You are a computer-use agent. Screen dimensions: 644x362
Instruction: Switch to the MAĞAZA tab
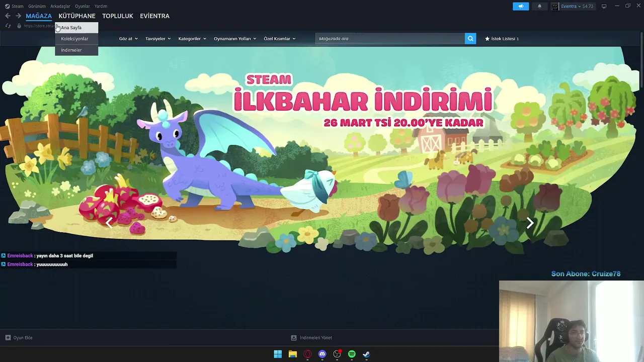[x=39, y=16]
